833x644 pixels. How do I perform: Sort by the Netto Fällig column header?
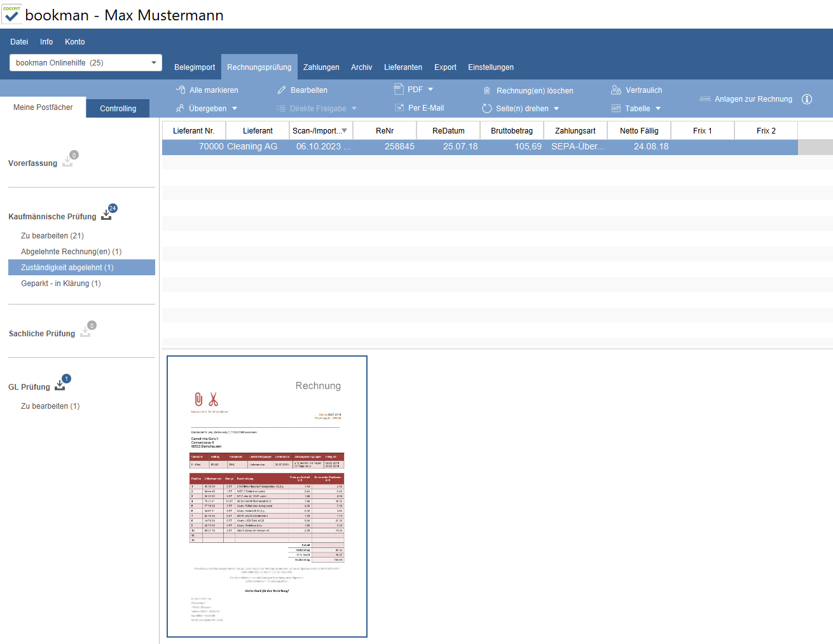coord(639,131)
